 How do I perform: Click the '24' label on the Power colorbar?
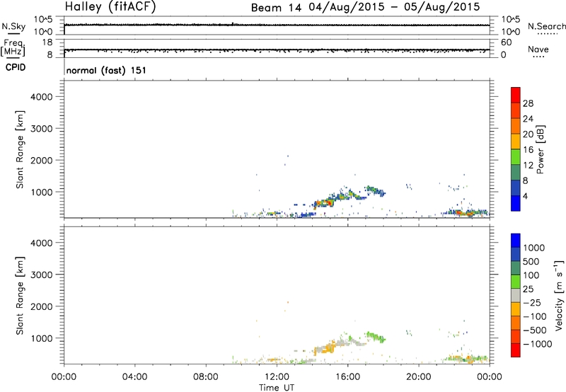pyautogui.click(x=528, y=119)
